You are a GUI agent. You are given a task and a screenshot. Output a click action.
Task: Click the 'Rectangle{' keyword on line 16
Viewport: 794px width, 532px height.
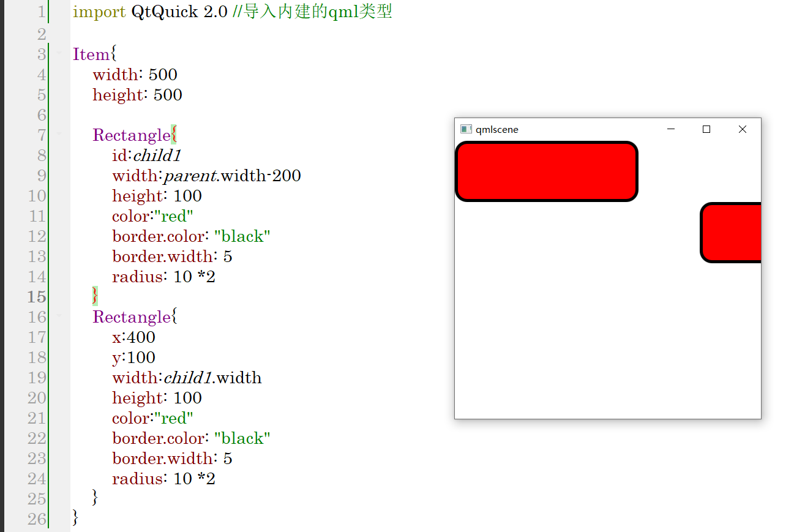[135, 317]
